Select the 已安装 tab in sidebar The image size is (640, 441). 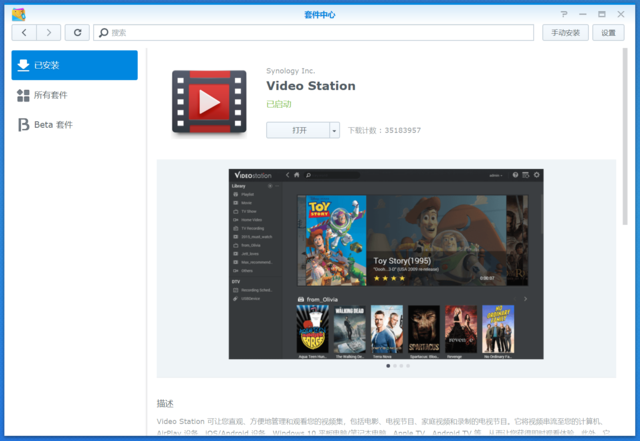pyautogui.click(x=74, y=65)
